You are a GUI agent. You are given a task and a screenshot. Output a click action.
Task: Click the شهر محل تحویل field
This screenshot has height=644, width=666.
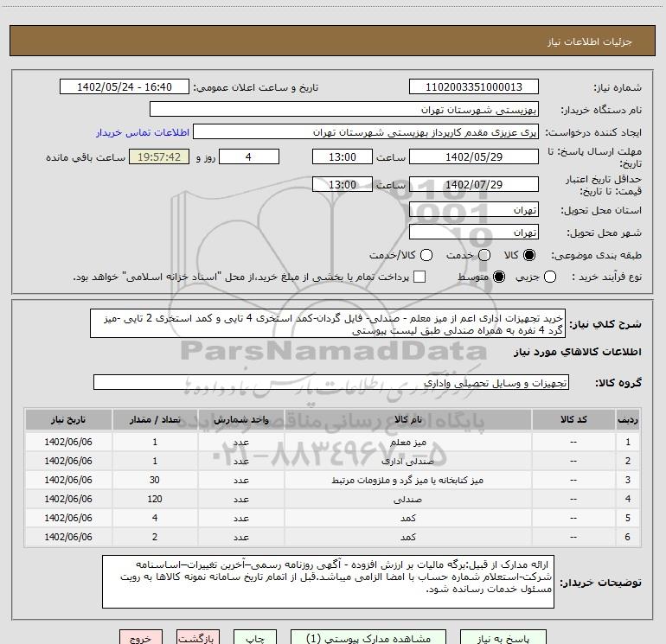pyautogui.click(x=474, y=232)
